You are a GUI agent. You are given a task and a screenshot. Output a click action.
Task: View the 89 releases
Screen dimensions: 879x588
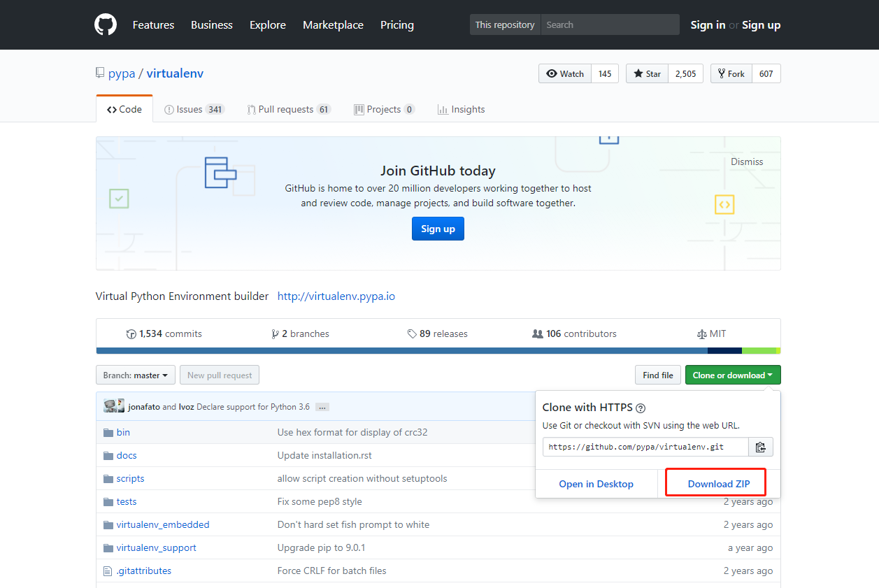(438, 334)
